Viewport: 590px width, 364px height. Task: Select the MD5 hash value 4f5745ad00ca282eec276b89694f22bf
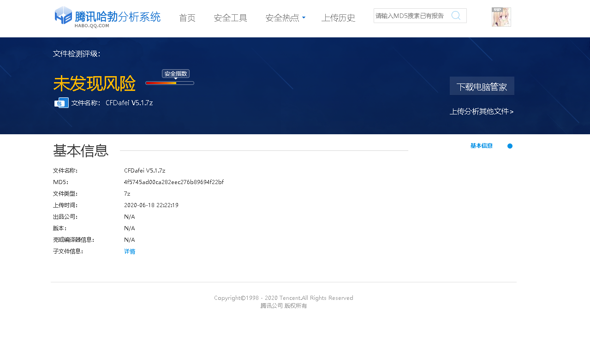coord(174,182)
